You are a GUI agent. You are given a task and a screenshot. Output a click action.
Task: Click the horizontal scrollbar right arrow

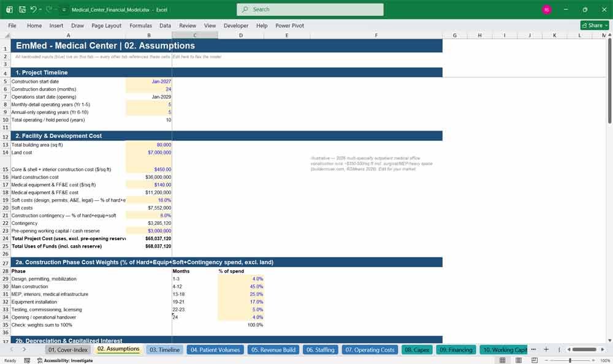(x=603, y=349)
